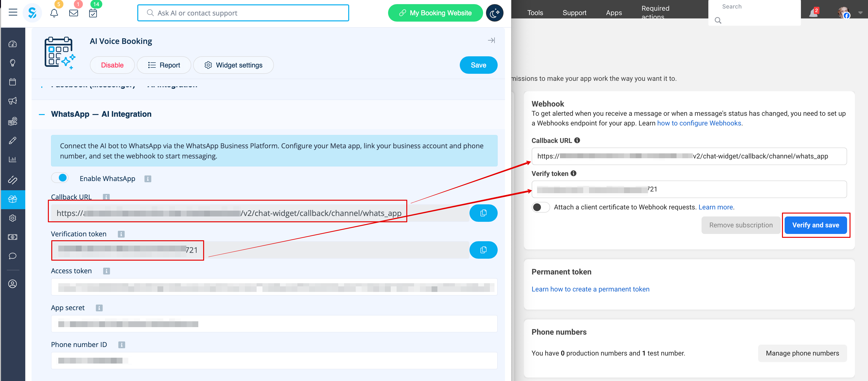Open the Tools menu in Meta header
This screenshot has width=868, height=381.
pyautogui.click(x=535, y=13)
